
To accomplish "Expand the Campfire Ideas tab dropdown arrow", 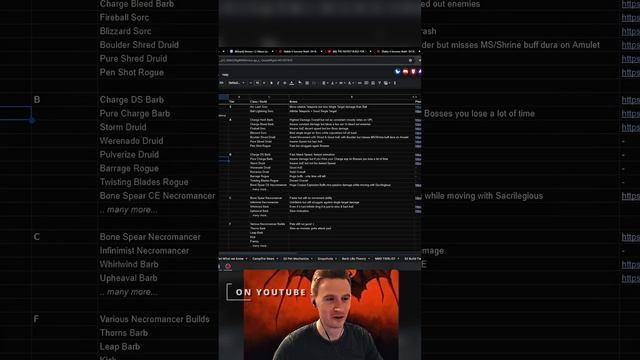I will (277, 259).
